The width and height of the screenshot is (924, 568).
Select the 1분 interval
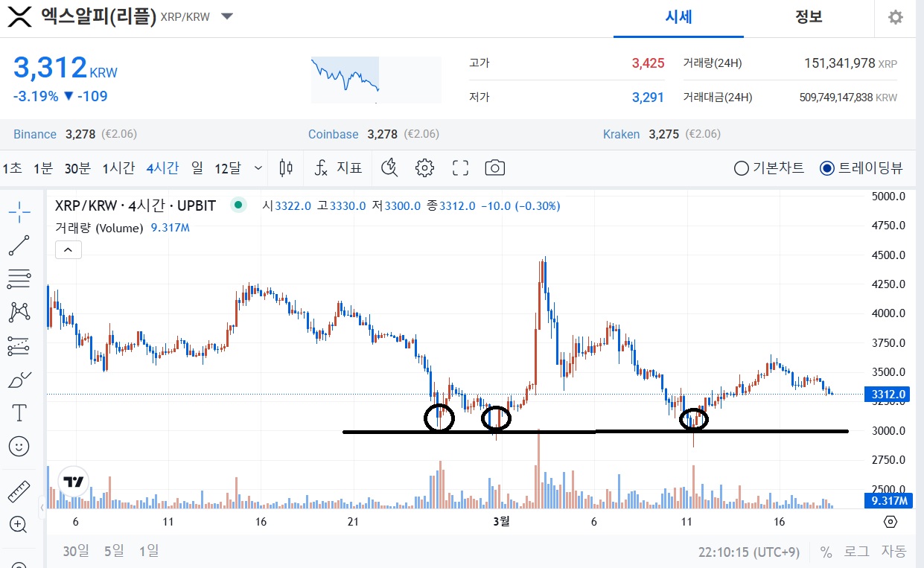pos(43,168)
